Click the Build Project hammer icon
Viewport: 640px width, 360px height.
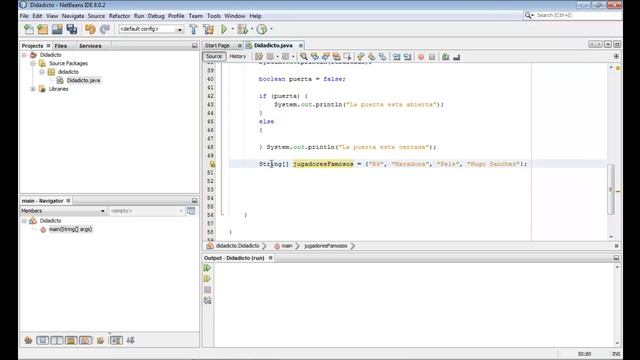pyautogui.click(x=194, y=29)
